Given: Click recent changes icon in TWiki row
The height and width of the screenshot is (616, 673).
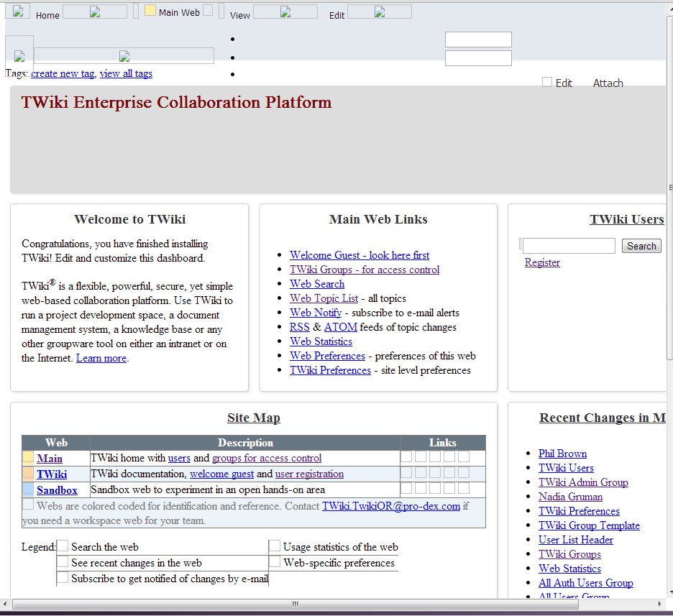Looking at the screenshot, I should point(421,473).
